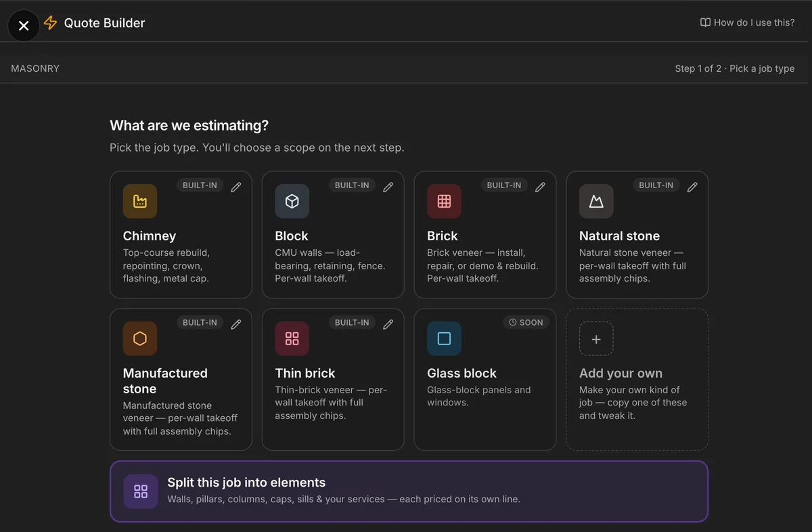The image size is (812, 532).
Task: Click the 'What are we estimating?' heading
Action: [x=189, y=125]
